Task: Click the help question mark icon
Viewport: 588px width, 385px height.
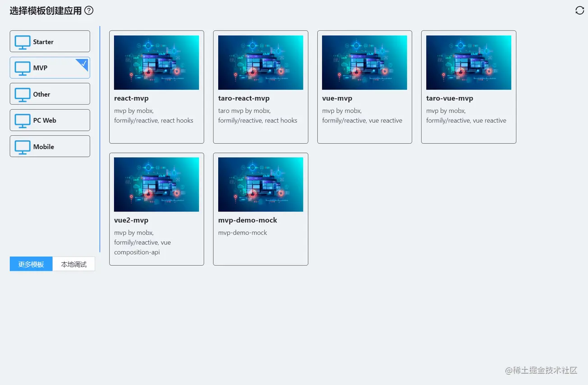Action: click(x=89, y=10)
